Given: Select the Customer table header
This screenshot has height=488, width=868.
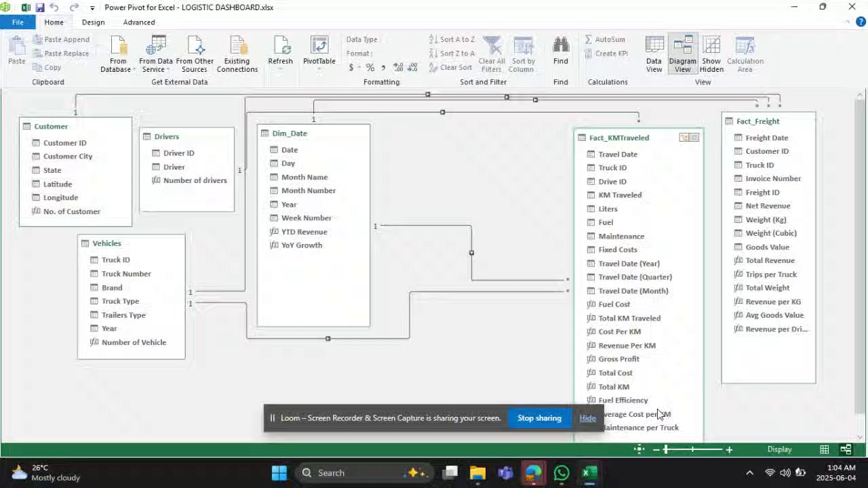Looking at the screenshot, I should [75, 126].
